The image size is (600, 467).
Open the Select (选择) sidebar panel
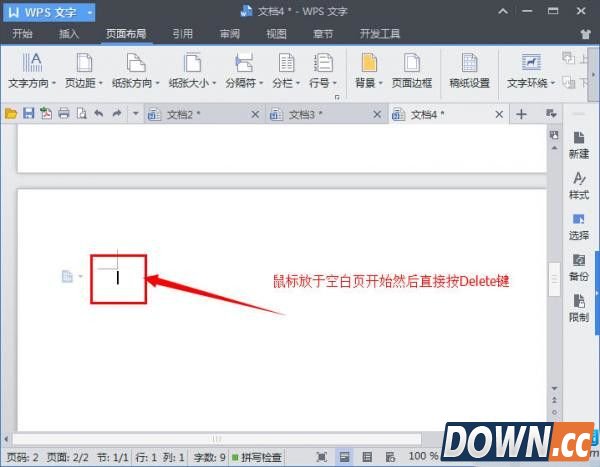[579, 227]
